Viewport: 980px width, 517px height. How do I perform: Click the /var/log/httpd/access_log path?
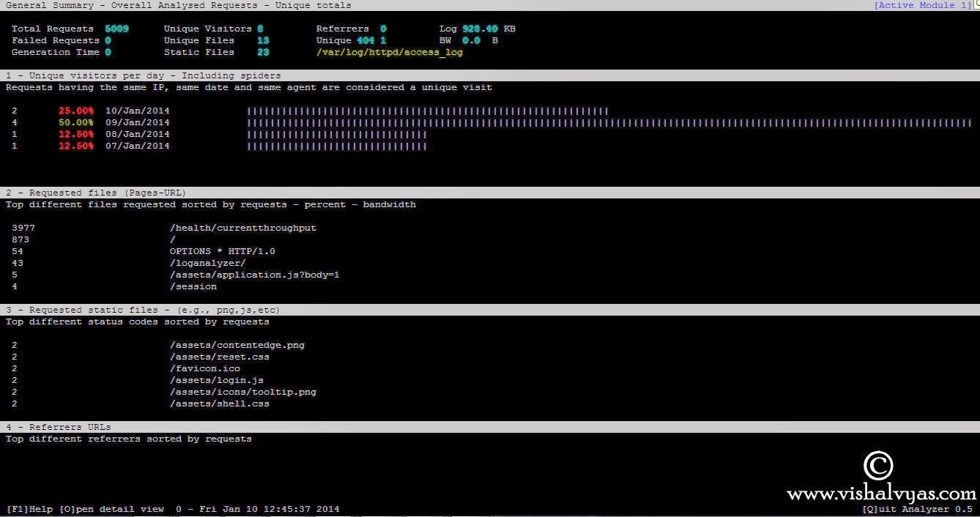click(390, 52)
